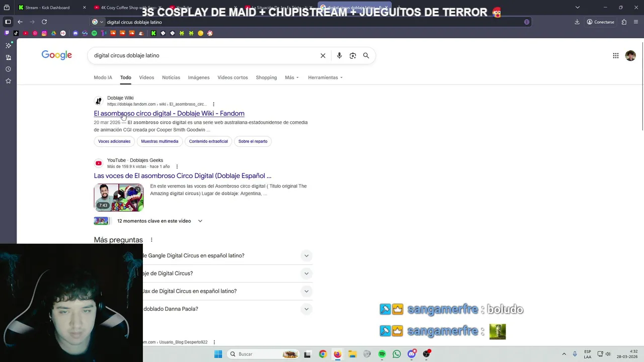Open the Twitch bookmark

coord(7,33)
